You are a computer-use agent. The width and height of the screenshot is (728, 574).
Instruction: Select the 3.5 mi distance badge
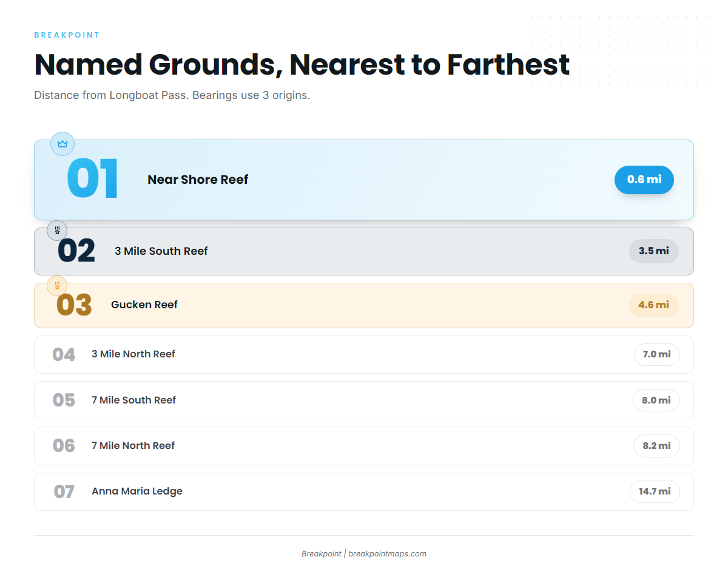(654, 251)
